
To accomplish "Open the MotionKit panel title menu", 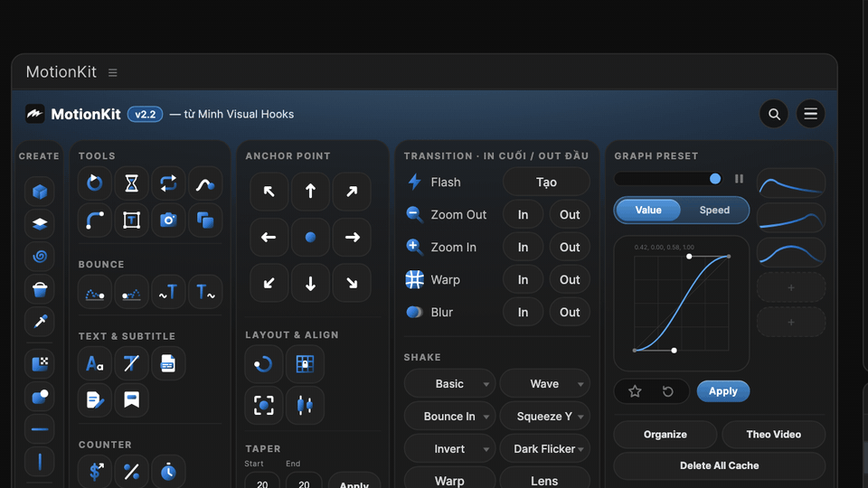I will [112, 72].
